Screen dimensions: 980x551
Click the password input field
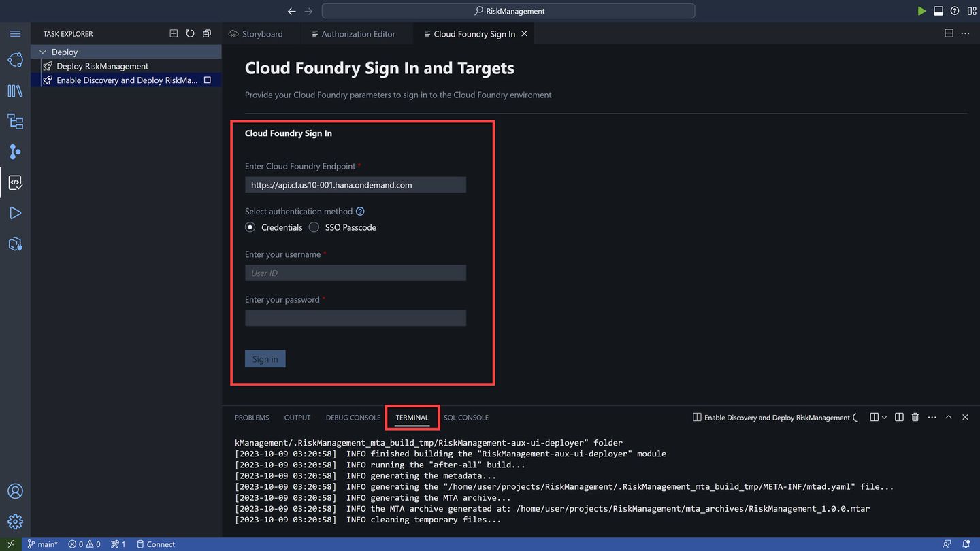click(x=355, y=318)
